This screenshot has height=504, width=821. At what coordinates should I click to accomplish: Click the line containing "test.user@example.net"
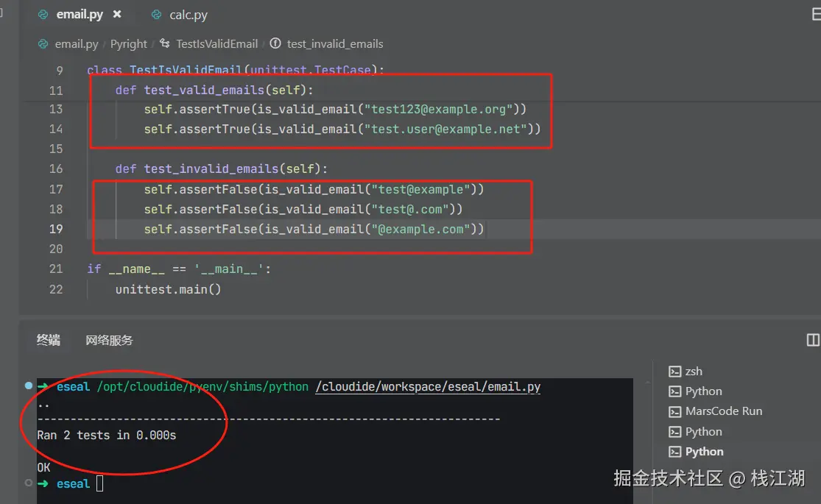(x=342, y=129)
